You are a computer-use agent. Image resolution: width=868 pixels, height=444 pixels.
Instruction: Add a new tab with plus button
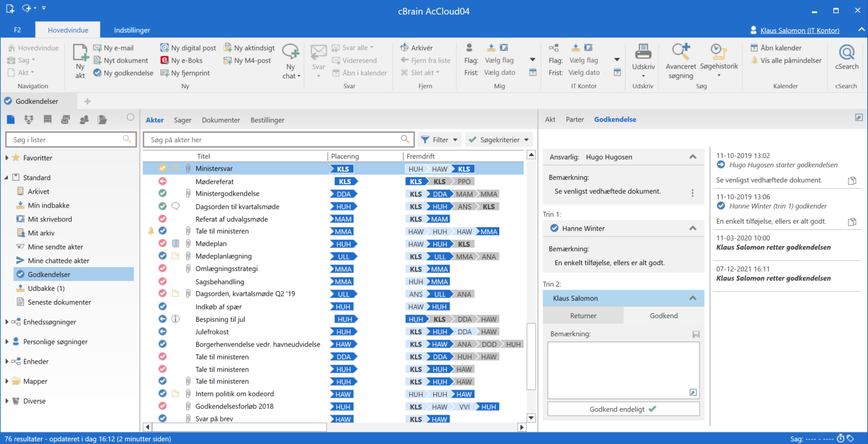coord(88,101)
